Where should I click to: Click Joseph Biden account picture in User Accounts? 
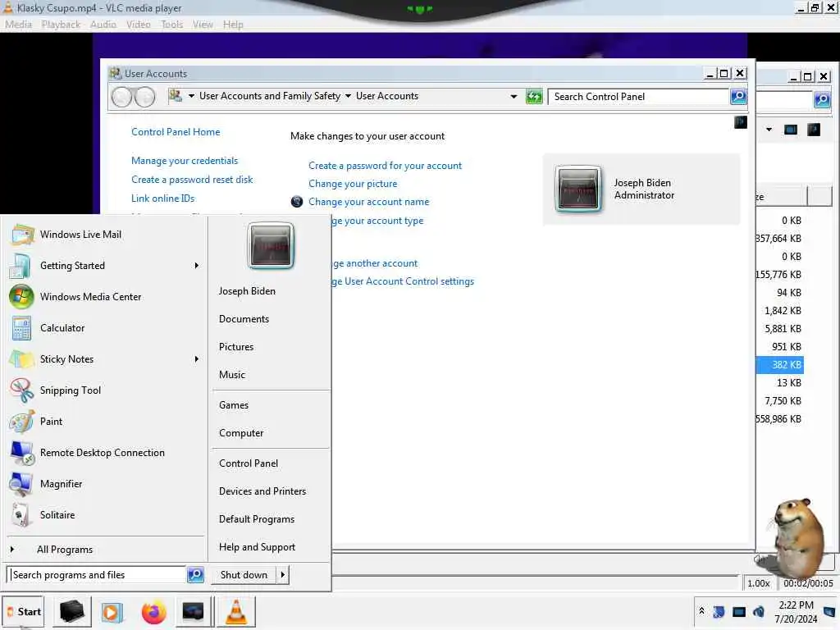pos(578,189)
